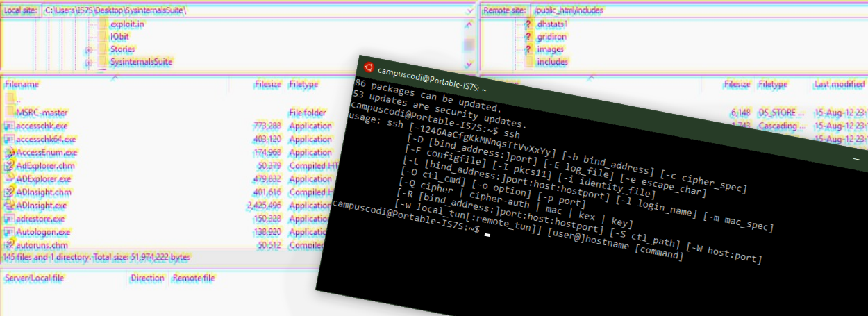Click the accesschk.exe file icon
The width and height of the screenshot is (868, 316).
[9, 126]
